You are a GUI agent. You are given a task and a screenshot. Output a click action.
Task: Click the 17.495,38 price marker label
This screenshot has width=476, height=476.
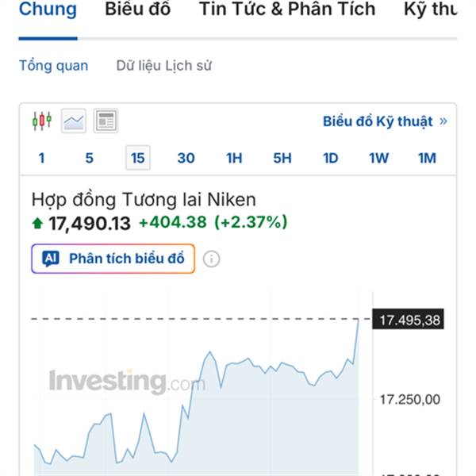409,320
